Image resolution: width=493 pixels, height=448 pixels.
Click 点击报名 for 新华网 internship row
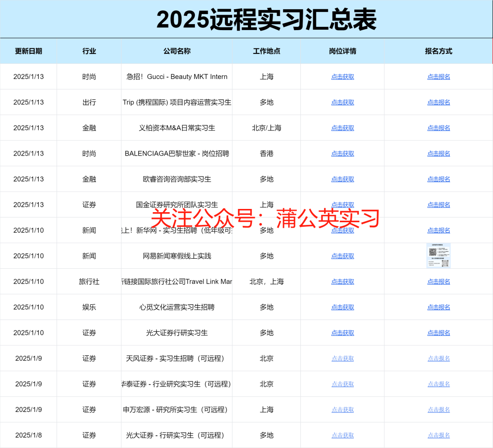(439, 230)
